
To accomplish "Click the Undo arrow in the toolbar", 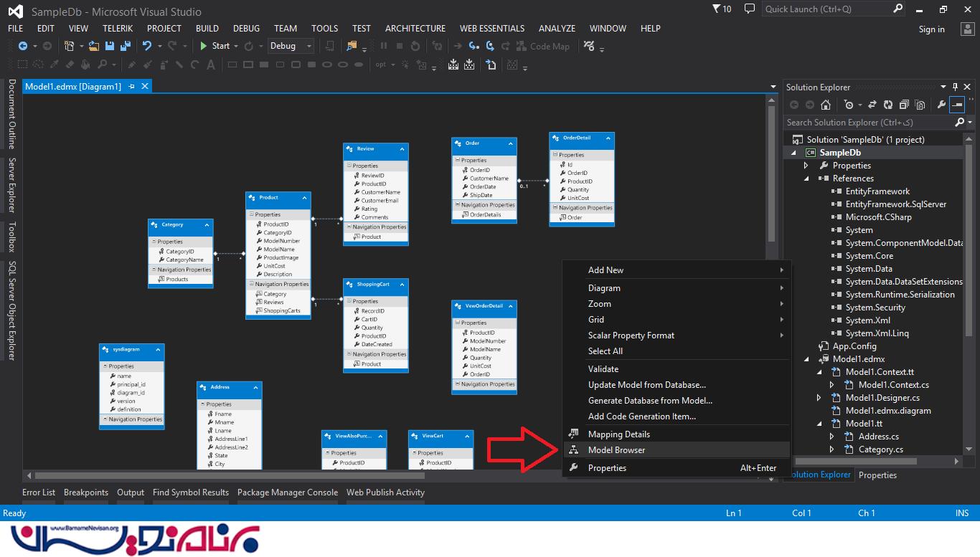I will tap(146, 46).
